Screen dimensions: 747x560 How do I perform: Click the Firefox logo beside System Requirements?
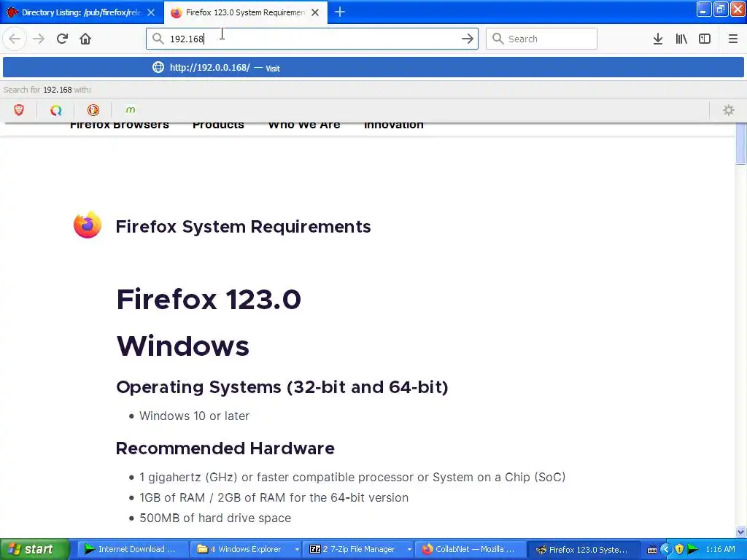[x=88, y=225]
